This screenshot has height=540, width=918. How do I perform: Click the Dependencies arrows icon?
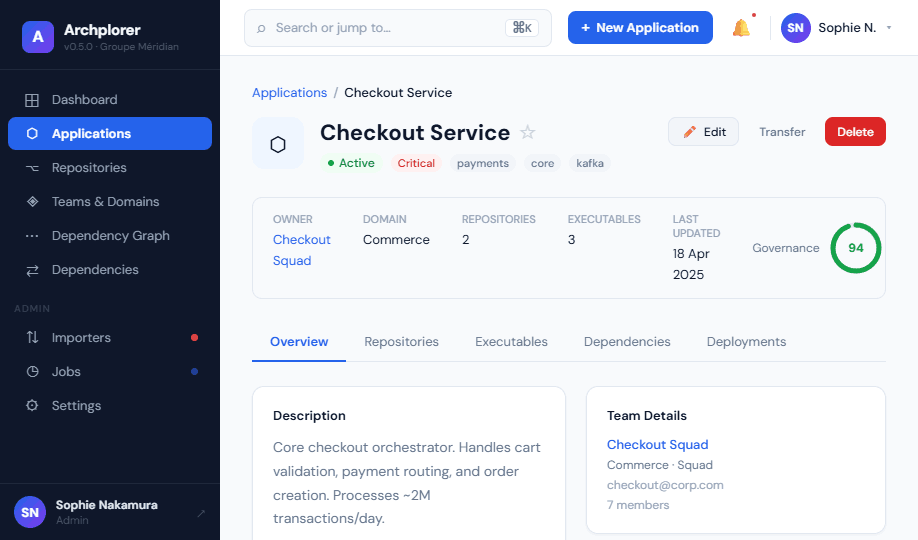(x=32, y=270)
